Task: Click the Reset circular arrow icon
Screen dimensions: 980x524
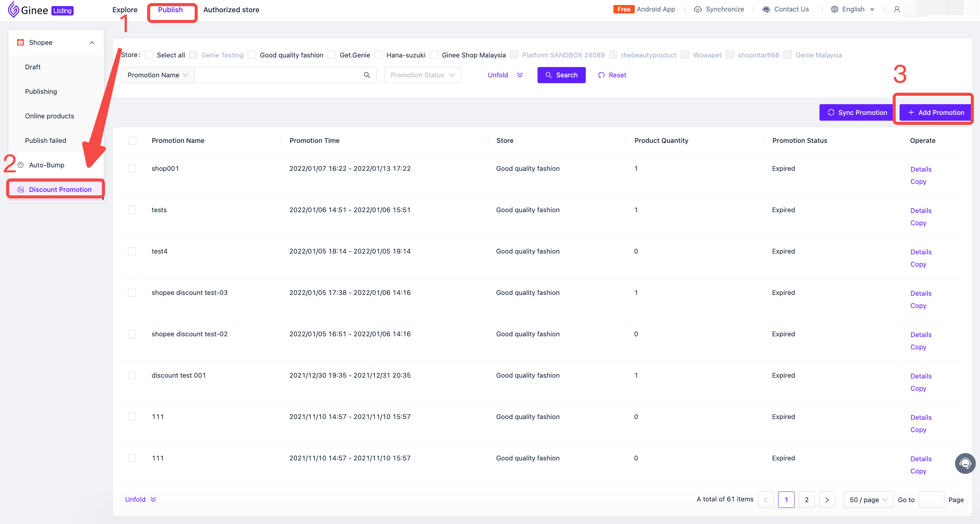Action: [601, 75]
